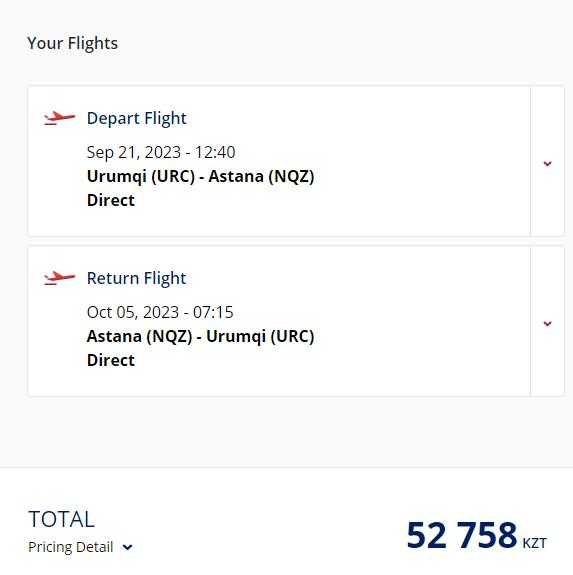Image resolution: width=573 pixels, height=575 pixels.
Task: Click the TOTAL label
Action: pos(62,519)
